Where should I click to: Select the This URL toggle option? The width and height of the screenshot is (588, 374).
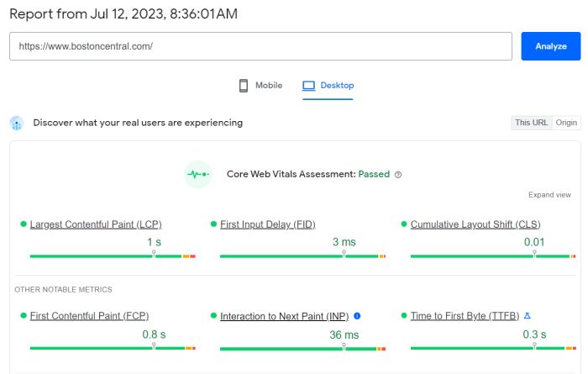click(x=532, y=123)
